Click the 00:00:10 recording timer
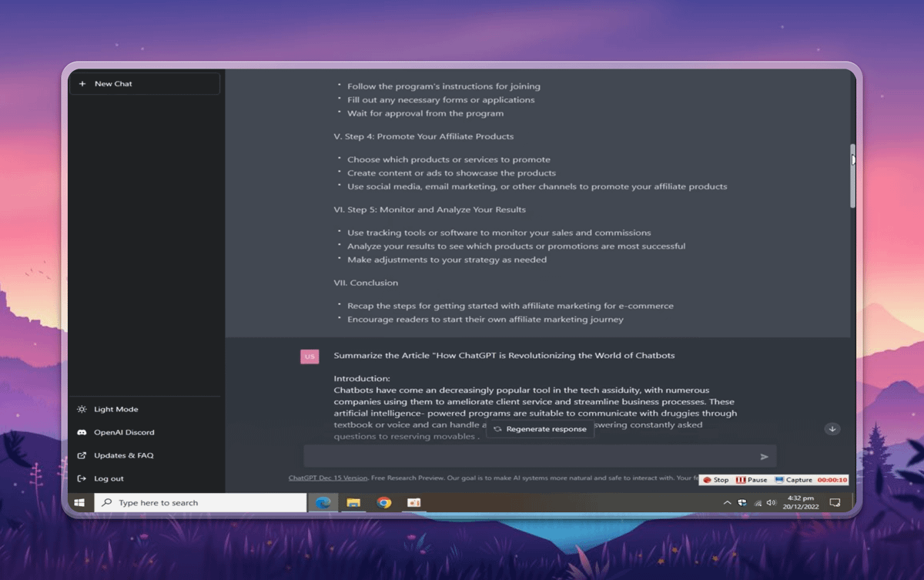 (832, 480)
